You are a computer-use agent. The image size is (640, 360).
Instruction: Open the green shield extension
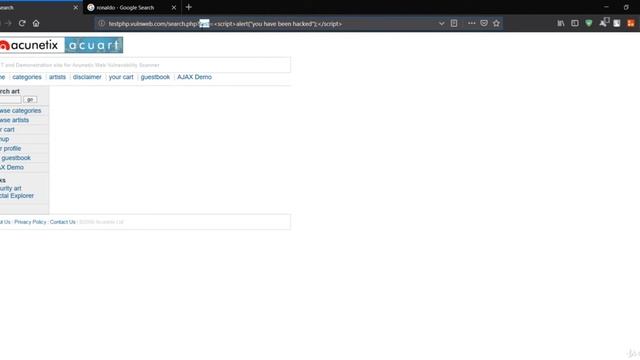click(x=589, y=23)
